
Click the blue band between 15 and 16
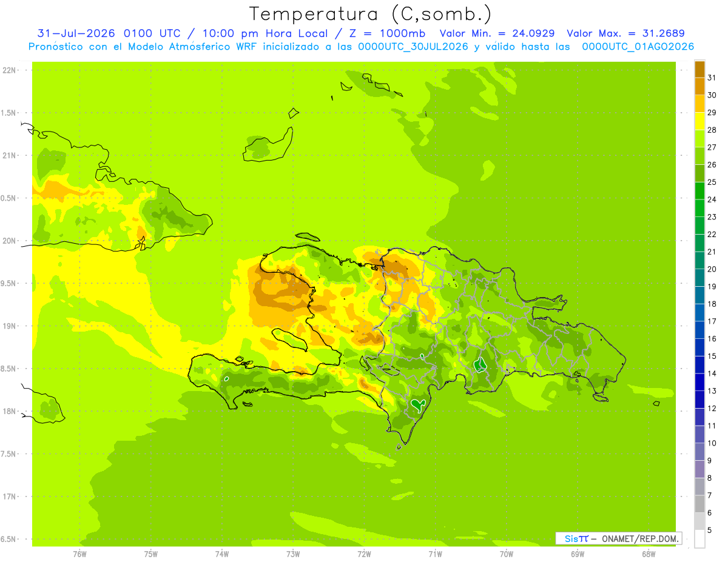699,347
